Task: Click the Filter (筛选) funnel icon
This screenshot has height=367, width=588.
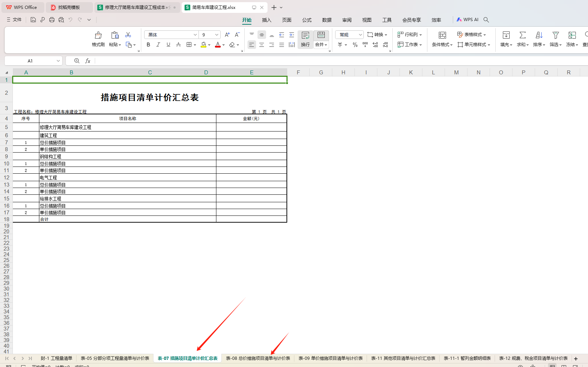Action: click(x=555, y=35)
